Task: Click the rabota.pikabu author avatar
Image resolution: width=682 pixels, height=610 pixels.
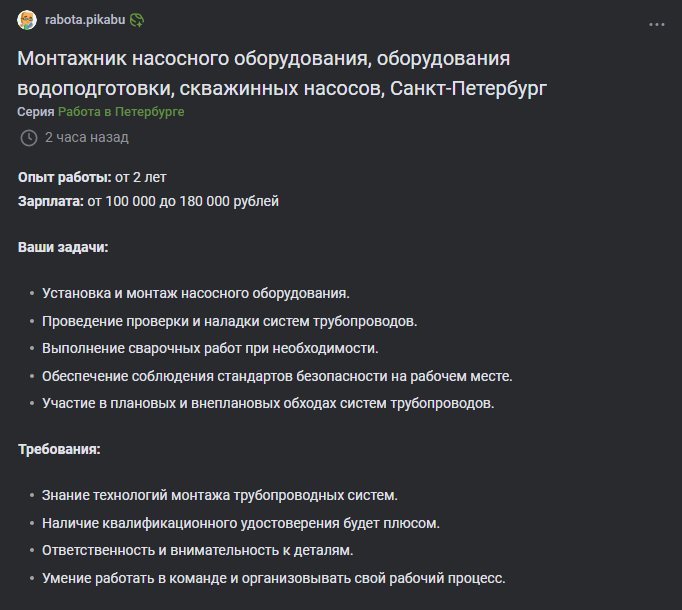Action: click(27, 20)
